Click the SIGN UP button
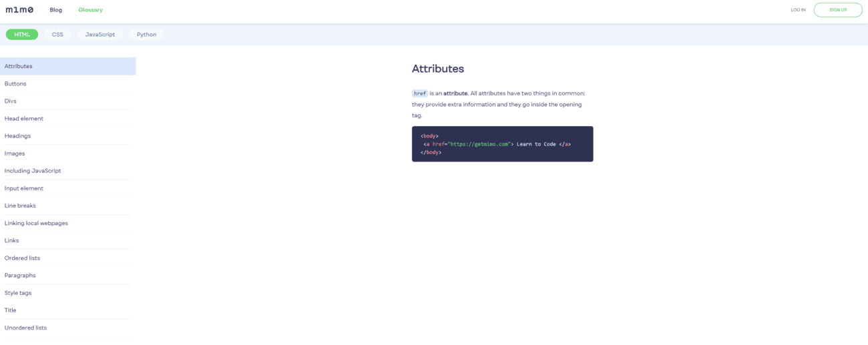Image resolution: width=868 pixels, height=345 pixels. tap(838, 10)
